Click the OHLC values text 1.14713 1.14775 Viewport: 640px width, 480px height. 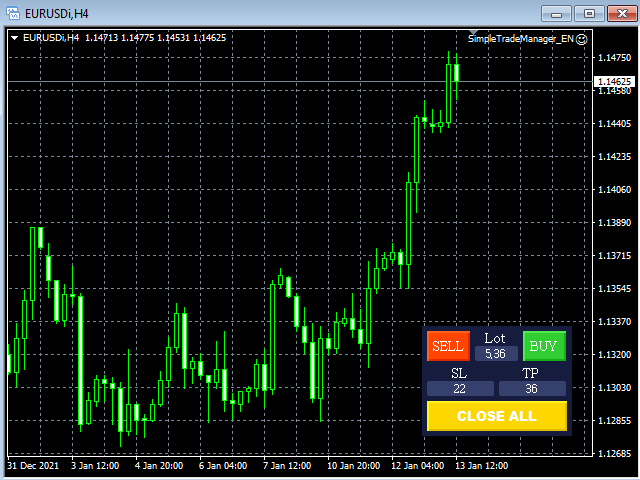click(120, 38)
